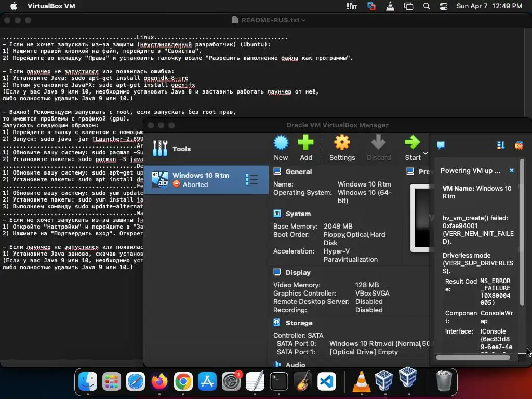Open Safari from the Dock
Image resolution: width=532 pixels, height=399 pixels.
tap(136, 381)
